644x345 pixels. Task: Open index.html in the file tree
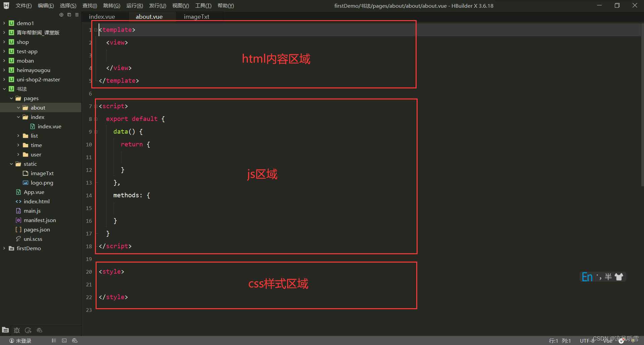[x=37, y=201]
